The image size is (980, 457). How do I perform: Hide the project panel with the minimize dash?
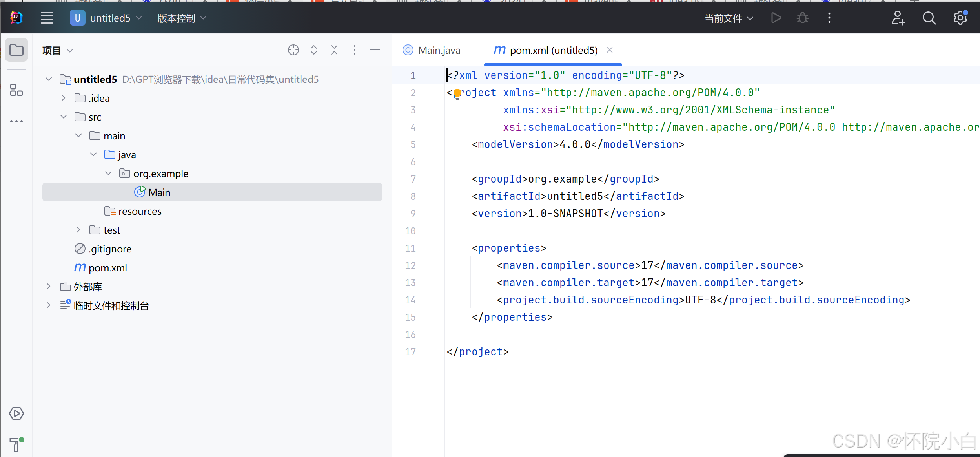coord(375,50)
